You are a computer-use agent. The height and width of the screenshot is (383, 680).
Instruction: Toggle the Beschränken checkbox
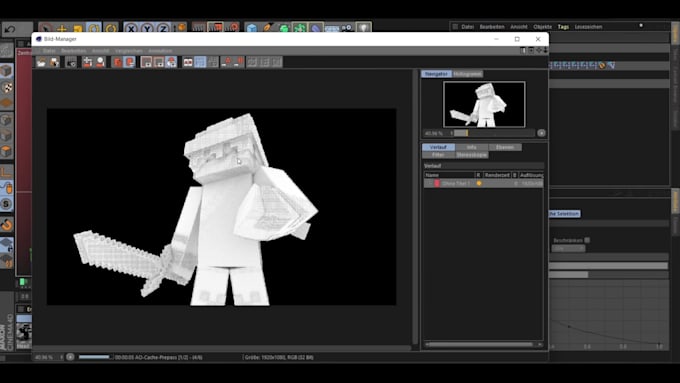pos(587,240)
